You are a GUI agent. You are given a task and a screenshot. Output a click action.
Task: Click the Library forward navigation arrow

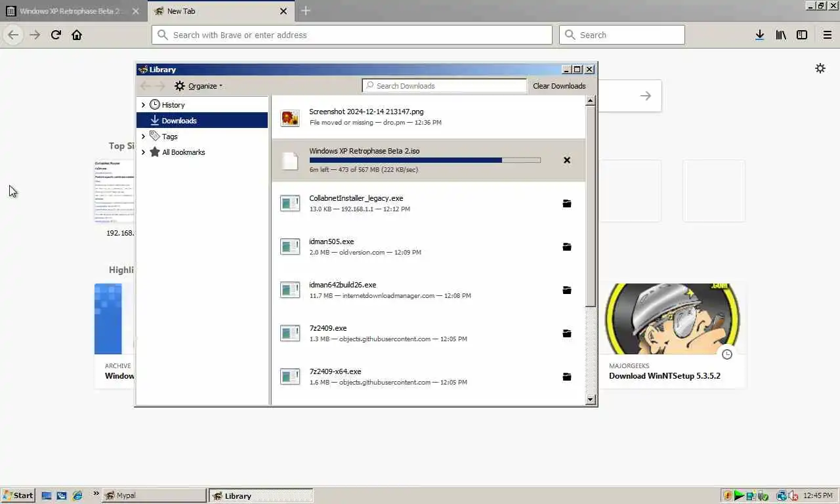click(161, 86)
